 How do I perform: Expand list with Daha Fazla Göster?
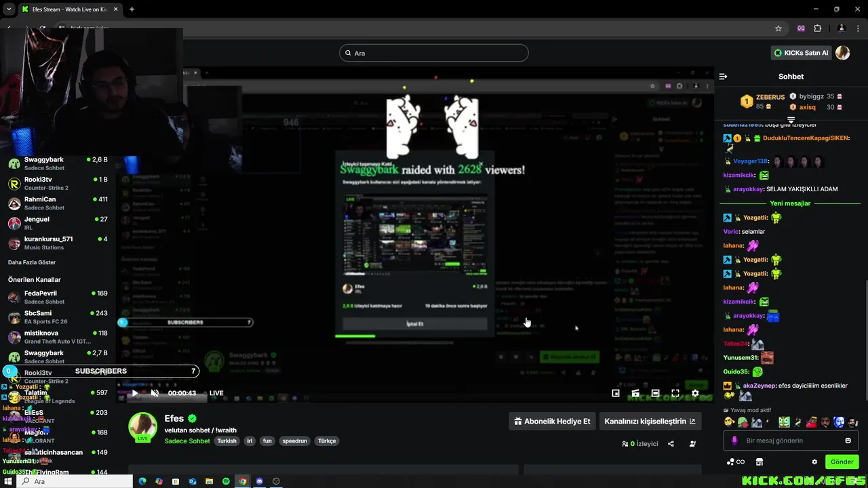pyautogui.click(x=32, y=262)
